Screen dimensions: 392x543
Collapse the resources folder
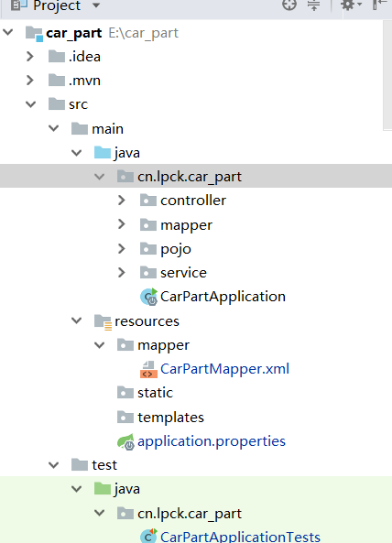point(77,321)
